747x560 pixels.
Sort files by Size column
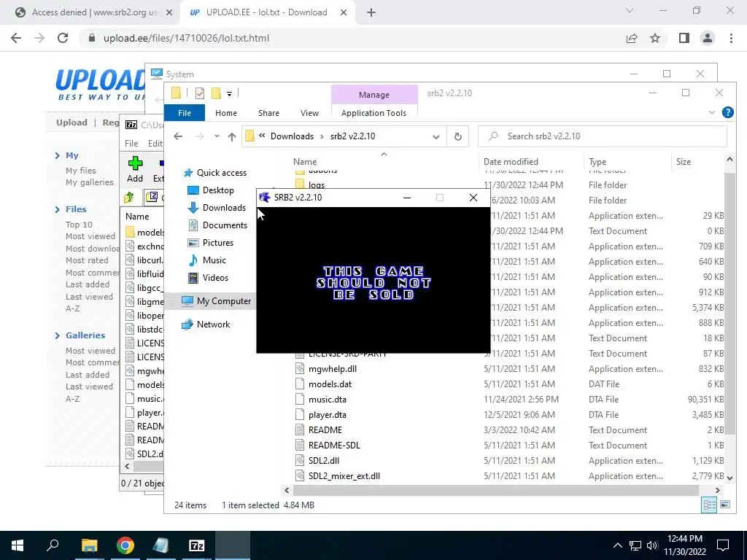pyautogui.click(x=683, y=162)
